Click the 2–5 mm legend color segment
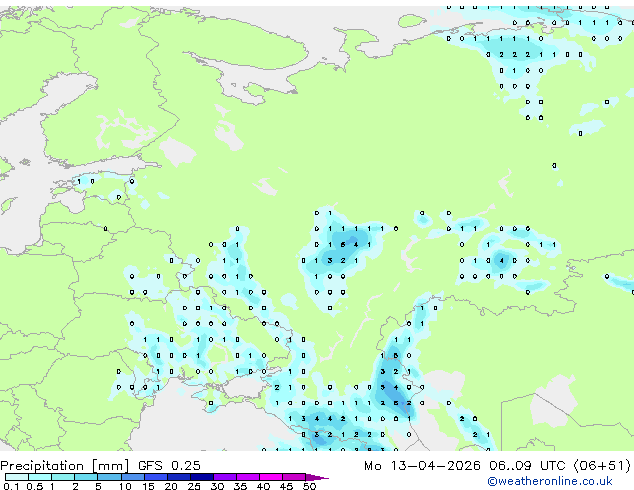 pos(86,477)
